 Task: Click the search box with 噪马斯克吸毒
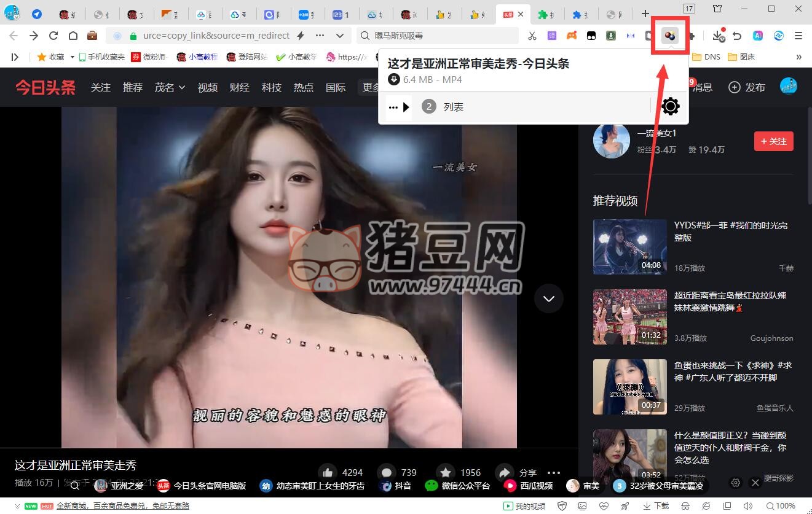pyautogui.click(x=438, y=36)
